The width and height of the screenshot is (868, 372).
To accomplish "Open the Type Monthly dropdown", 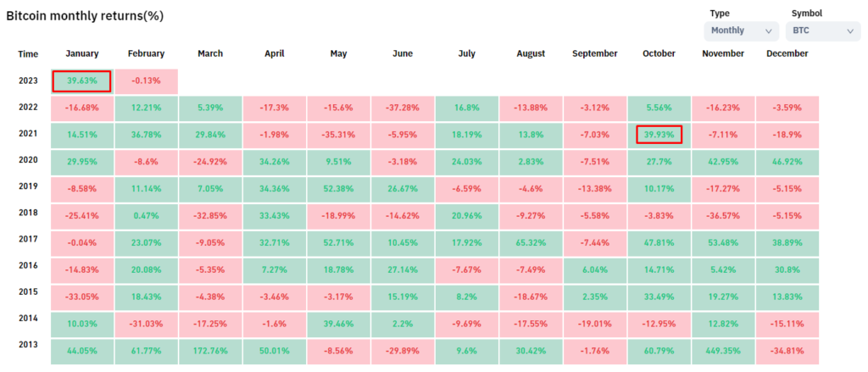I will [741, 31].
